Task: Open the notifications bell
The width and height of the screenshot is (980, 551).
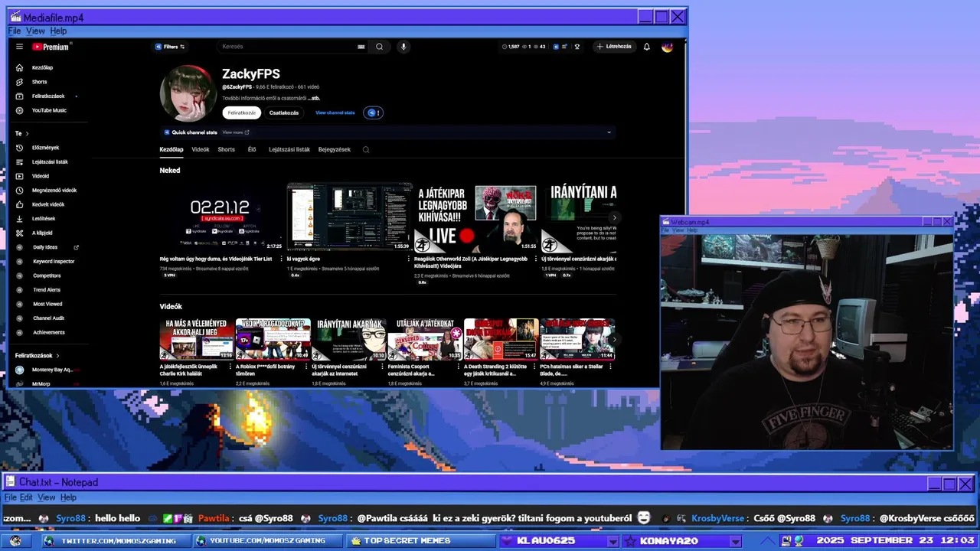Action: 646,47
